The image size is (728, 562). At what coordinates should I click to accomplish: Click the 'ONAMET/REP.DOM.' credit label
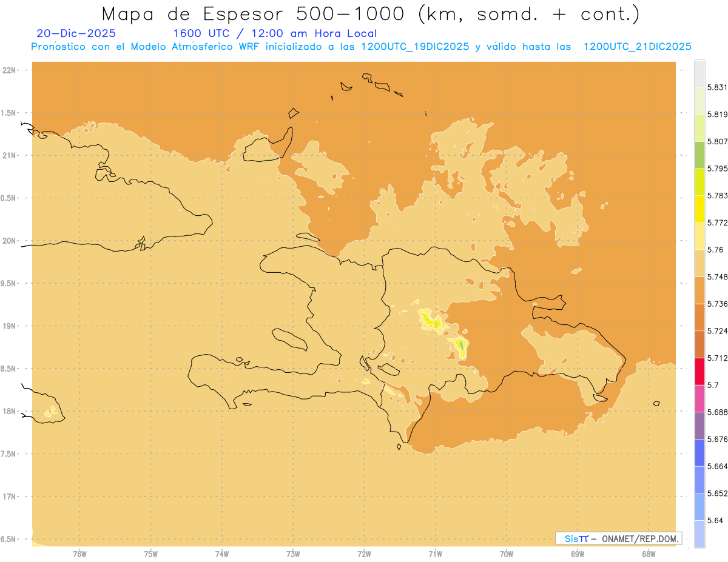tap(640, 538)
